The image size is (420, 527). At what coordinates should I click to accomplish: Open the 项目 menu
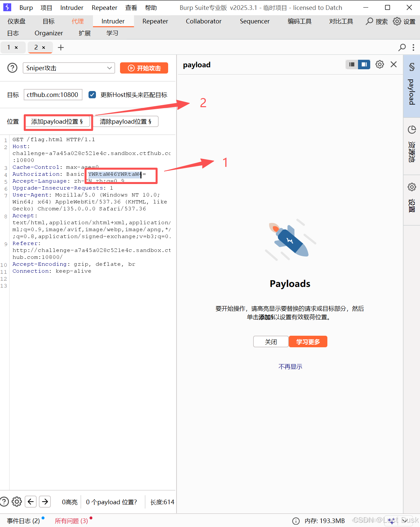[46, 8]
